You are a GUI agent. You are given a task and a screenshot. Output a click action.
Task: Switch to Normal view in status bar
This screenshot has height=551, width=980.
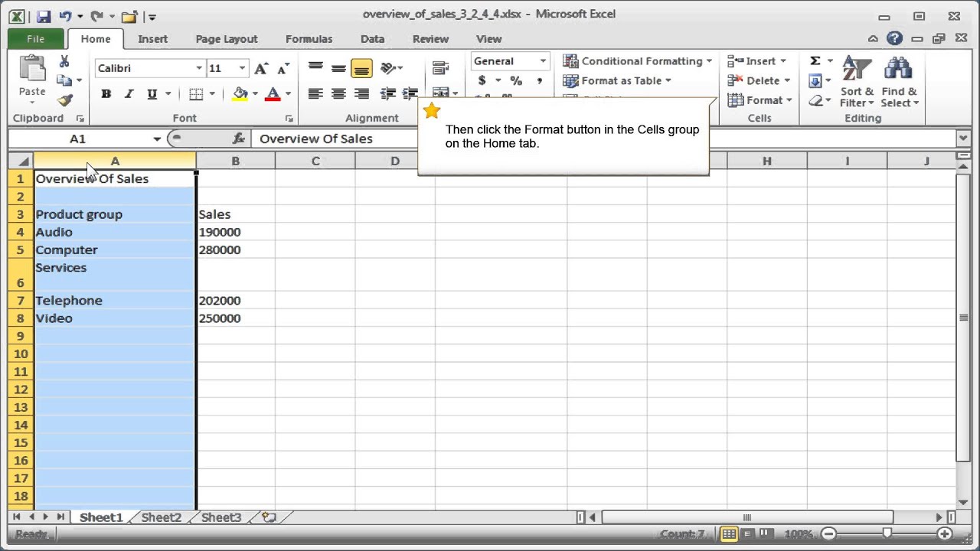pyautogui.click(x=728, y=534)
